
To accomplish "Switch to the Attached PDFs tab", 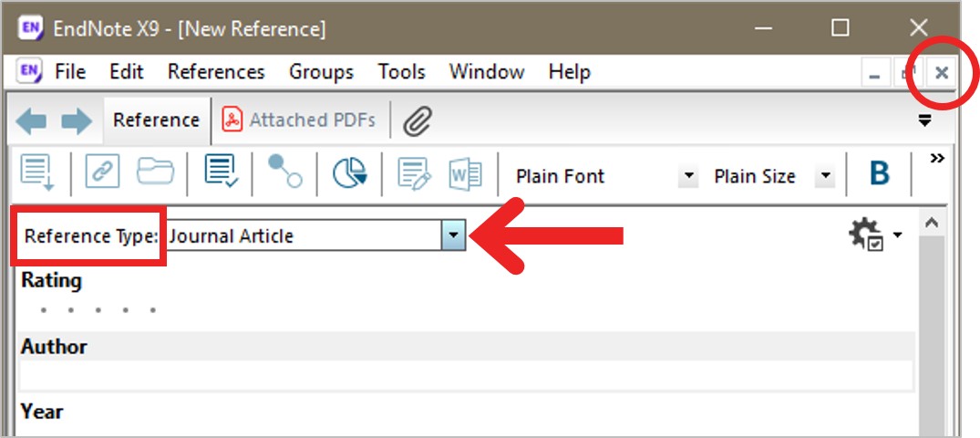I will tap(299, 120).
